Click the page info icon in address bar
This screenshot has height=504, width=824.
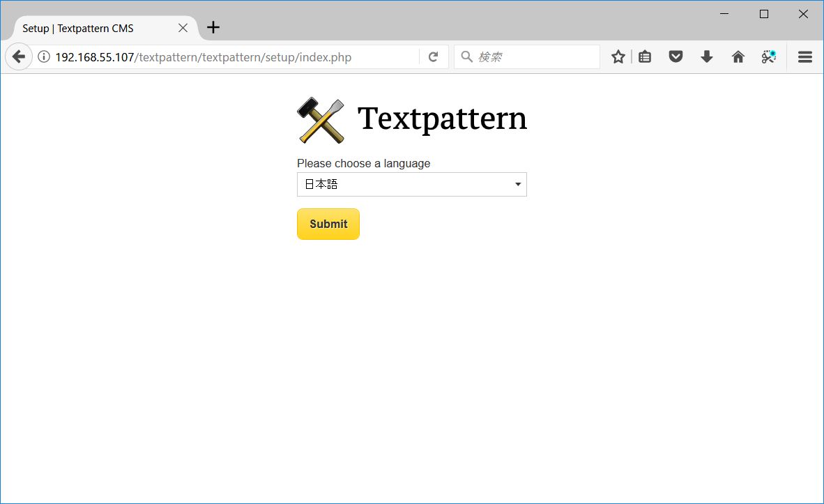[x=44, y=56]
